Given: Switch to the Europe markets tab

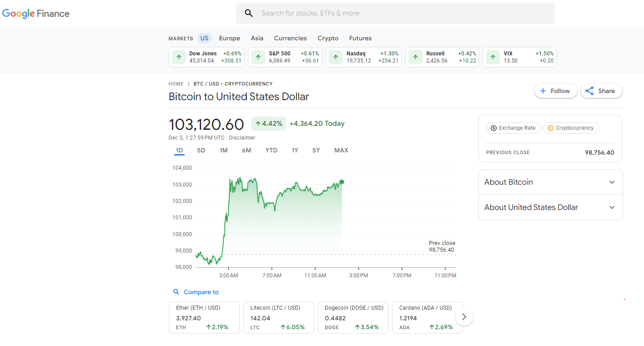Looking at the screenshot, I should pyautogui.click(x=229, y=38).
